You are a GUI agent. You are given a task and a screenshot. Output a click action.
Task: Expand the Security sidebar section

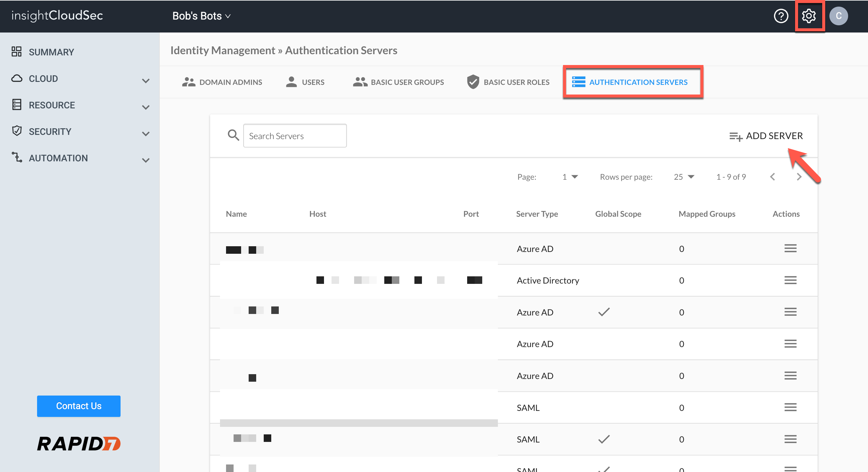(x=146, y=134)
